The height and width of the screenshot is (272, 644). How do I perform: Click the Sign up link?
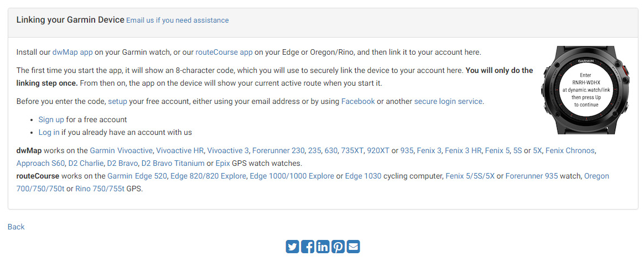(51, 119)
